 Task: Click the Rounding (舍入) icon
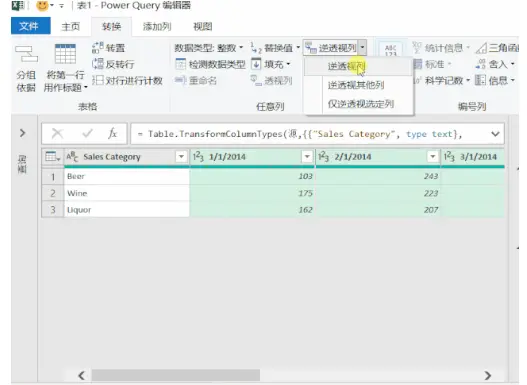pyautogui.click(x=481, y=64)
